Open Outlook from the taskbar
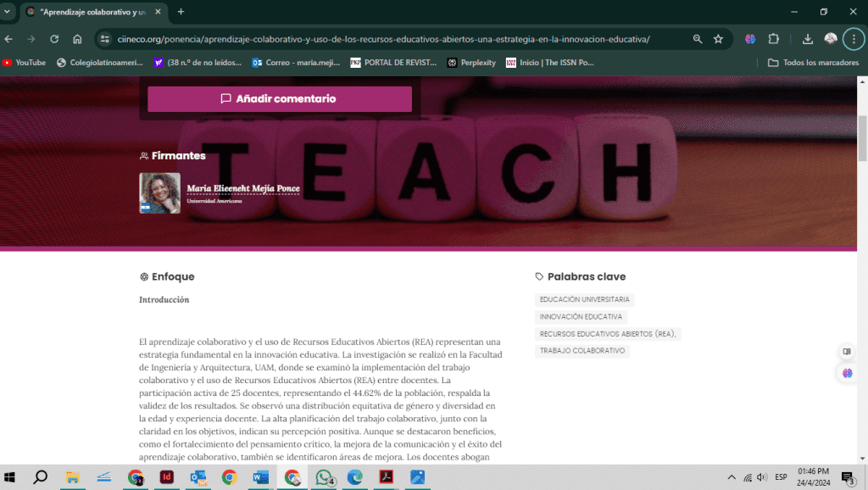 tap(198, 477)
